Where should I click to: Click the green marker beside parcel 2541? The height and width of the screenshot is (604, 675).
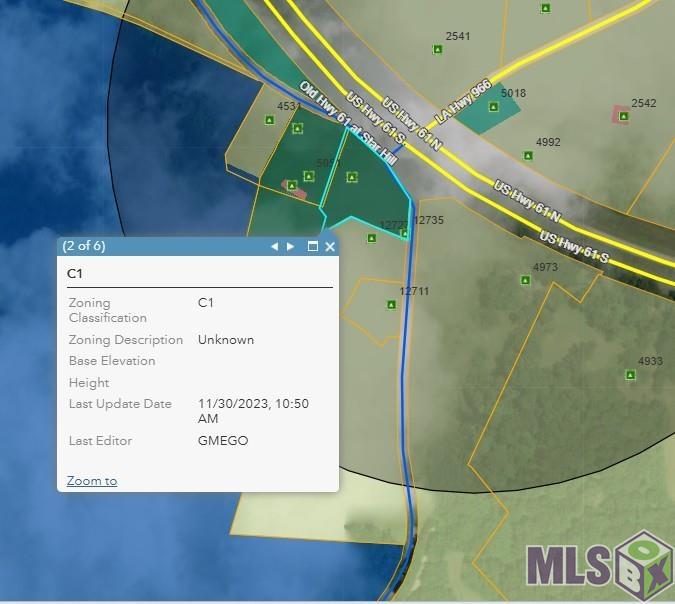pyautogui.click(x=437, y=49)
